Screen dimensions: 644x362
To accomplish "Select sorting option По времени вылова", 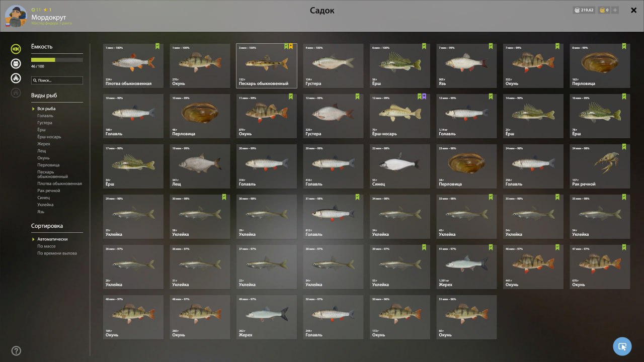I will 57,253.
